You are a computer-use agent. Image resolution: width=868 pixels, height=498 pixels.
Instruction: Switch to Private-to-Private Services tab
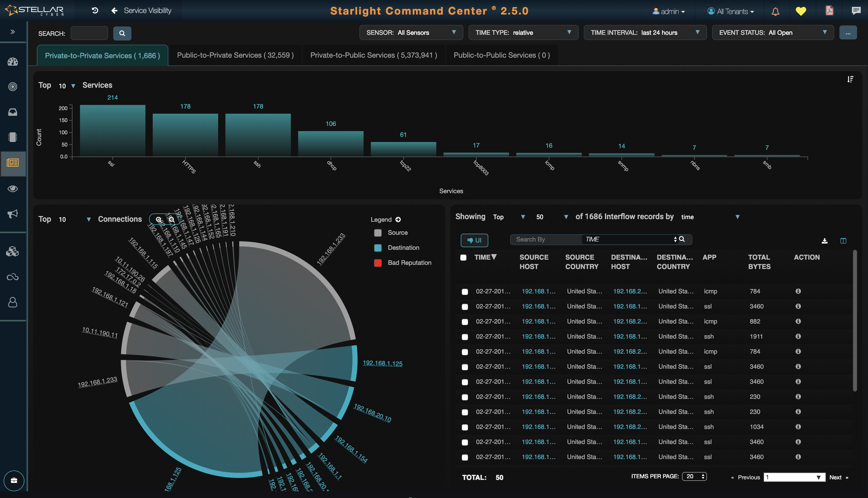click(x=102, y=55)
